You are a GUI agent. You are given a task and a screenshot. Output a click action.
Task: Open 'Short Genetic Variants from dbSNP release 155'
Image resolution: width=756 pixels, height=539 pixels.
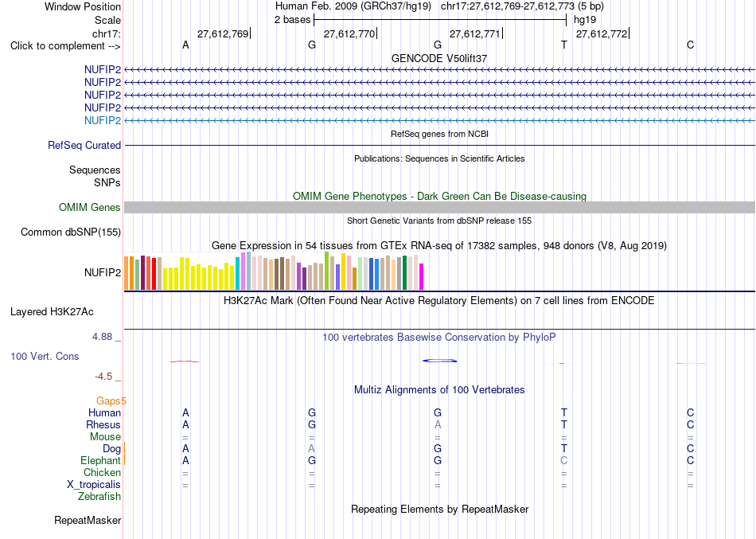tap(439, 221)
